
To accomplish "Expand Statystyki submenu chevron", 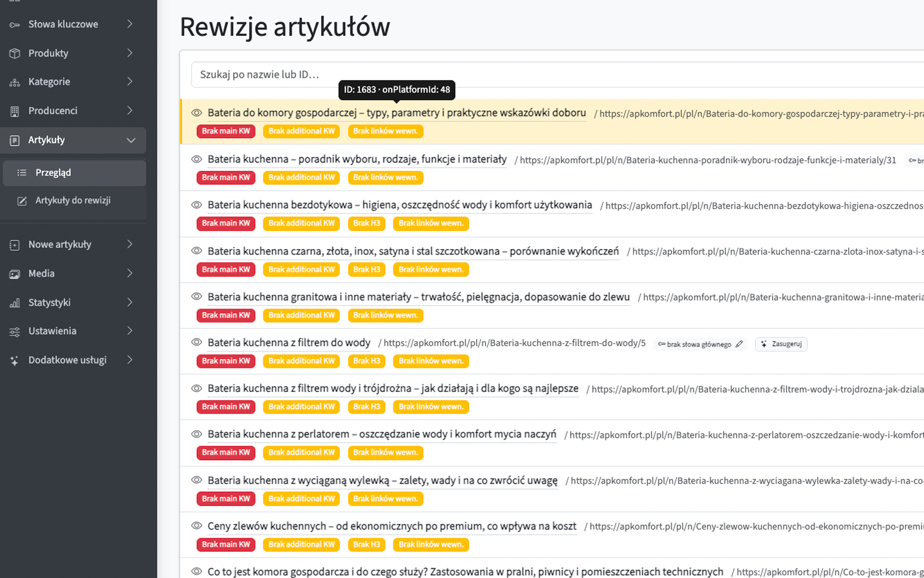I will click(130, 302).
